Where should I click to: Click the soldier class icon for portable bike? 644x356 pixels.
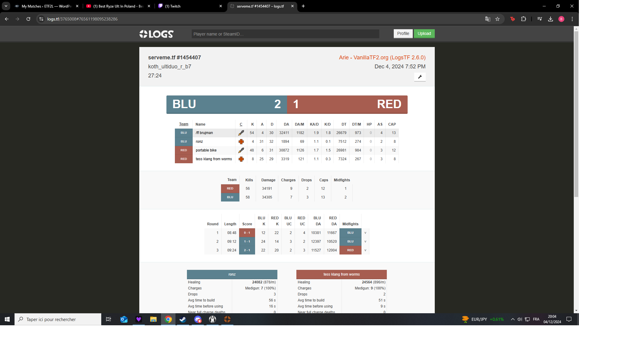click(241, 150)
